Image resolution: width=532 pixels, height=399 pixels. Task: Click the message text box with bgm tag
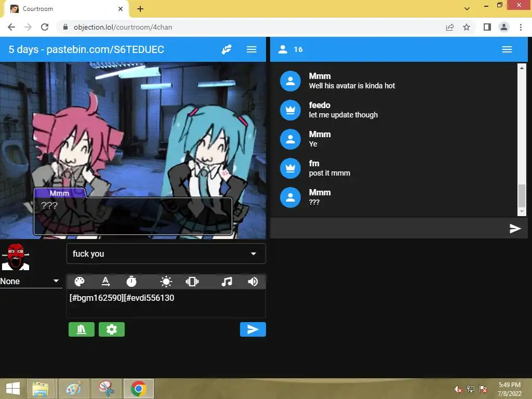coord(166,303)
